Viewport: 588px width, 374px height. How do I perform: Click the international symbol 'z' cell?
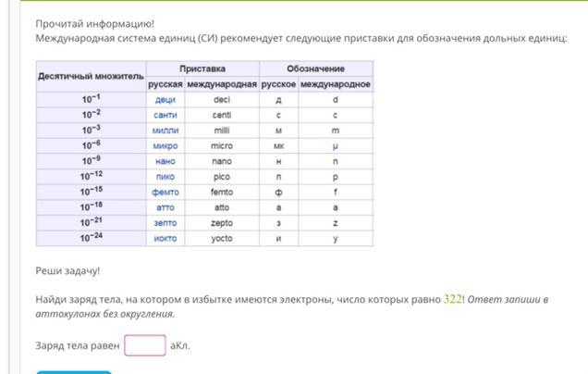click(336, 223)
